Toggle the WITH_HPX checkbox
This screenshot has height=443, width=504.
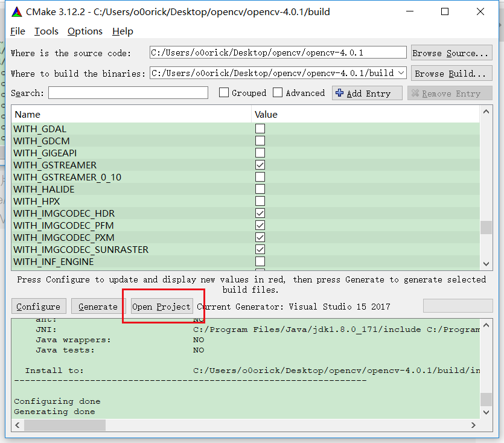click(260, 201)
